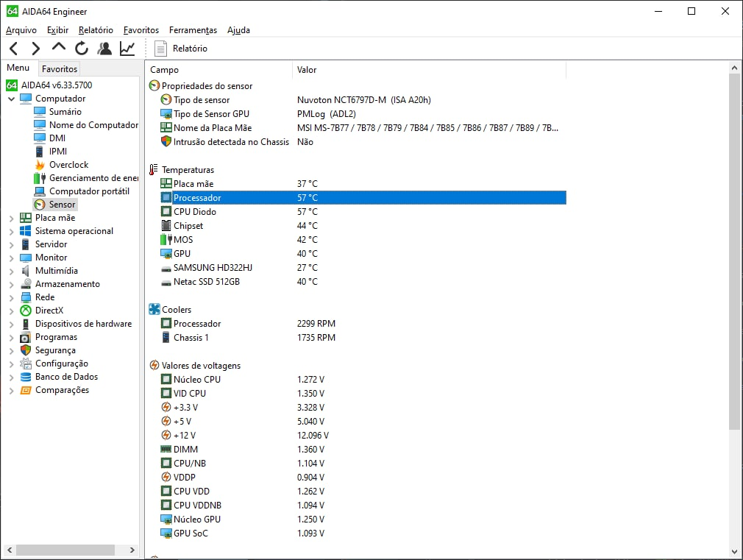
Task: Click the vertical scrollbar down arrow
Action: (734, 551)
